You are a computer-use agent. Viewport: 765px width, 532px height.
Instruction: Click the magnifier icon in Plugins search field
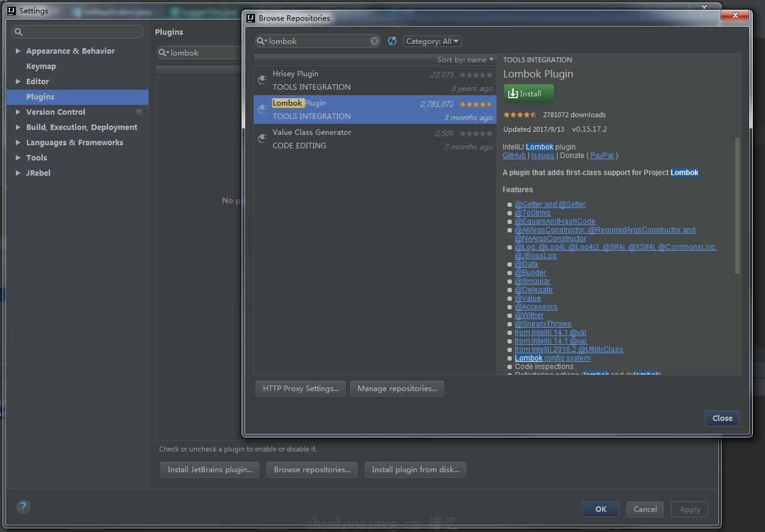coord(163,53)
